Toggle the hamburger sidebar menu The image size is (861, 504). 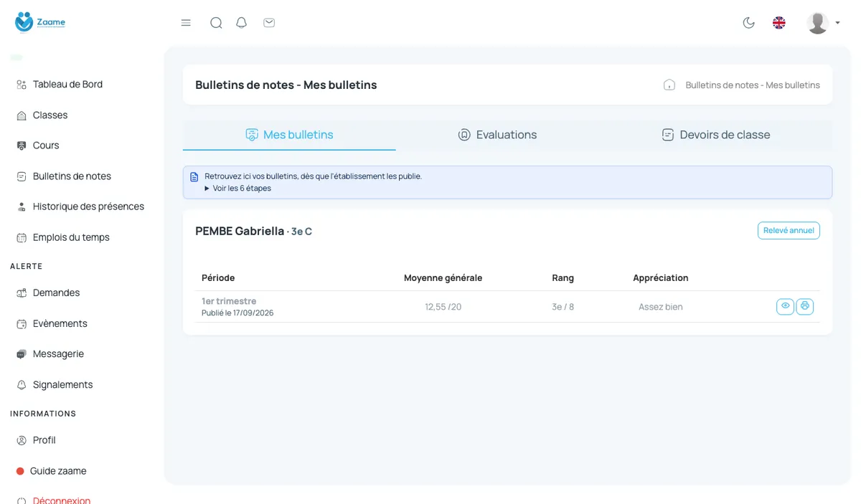tap(186, 23)
